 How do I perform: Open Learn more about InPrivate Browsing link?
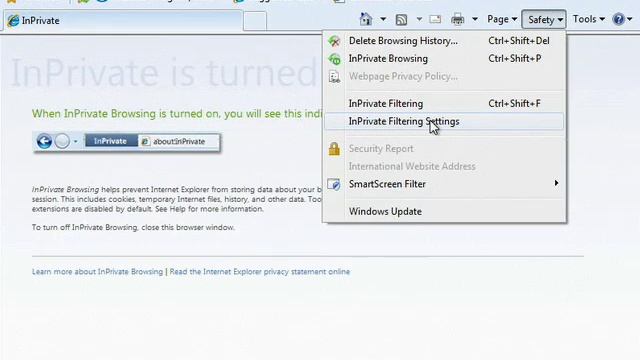[98, 271]
